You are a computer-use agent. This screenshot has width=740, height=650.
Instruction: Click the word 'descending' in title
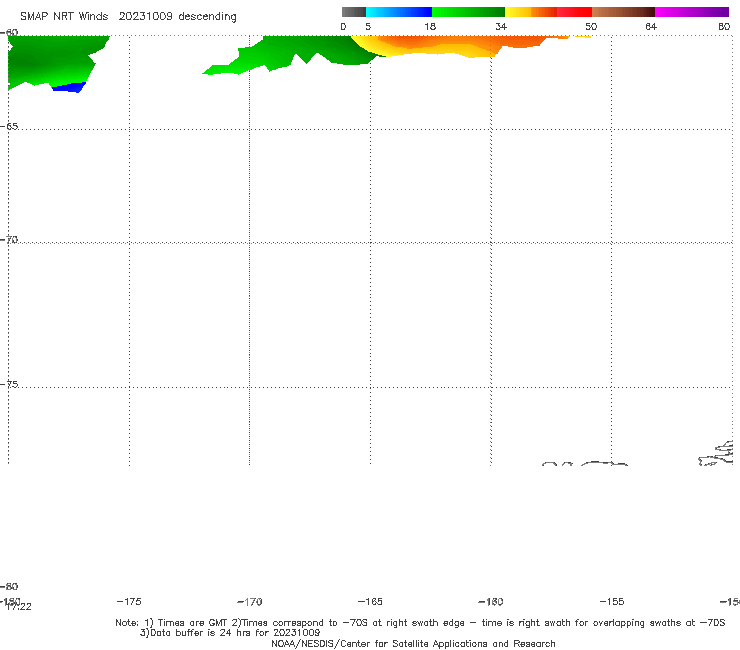tap(207, 17)
